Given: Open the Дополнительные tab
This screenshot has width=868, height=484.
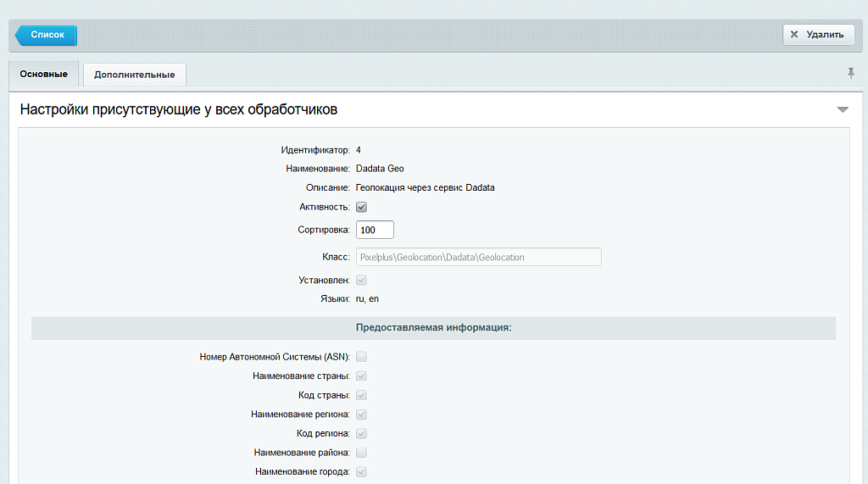Looking at the screenshot, I should click(135, 75).
